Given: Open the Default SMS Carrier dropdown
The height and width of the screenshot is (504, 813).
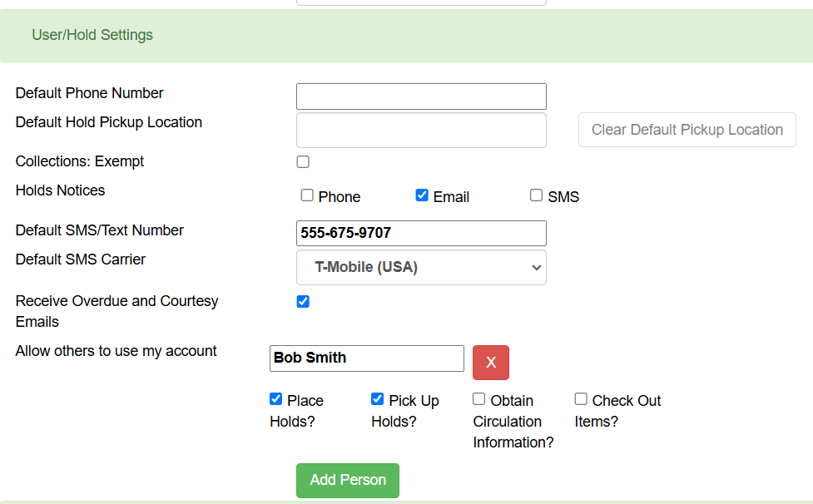Looking at the screenshot, I should pos(421,268).
